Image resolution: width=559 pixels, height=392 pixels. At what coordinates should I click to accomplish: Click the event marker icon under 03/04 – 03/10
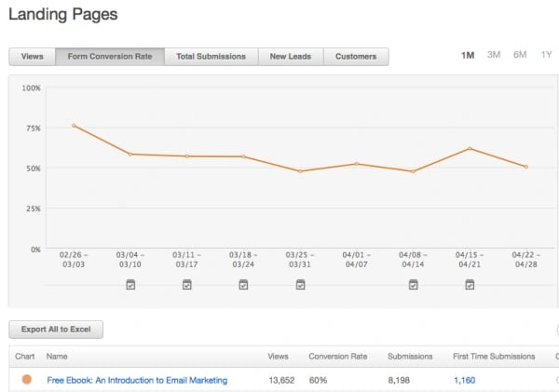(x=130, y=285)
